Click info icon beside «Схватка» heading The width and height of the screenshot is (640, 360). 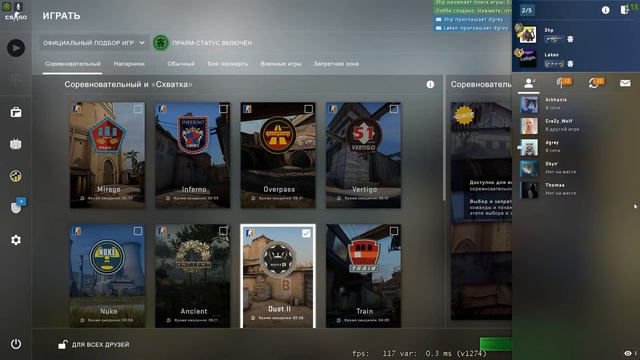[x=430, y=84]
